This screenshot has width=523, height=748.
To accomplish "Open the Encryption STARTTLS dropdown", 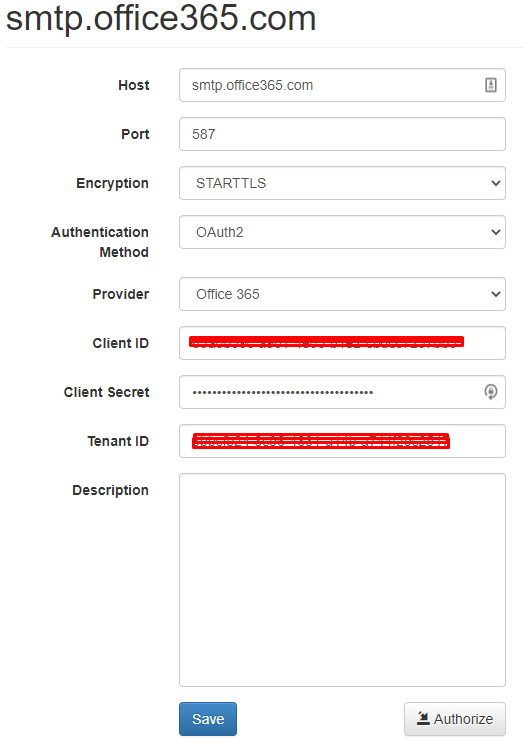I will pos(342,183).
